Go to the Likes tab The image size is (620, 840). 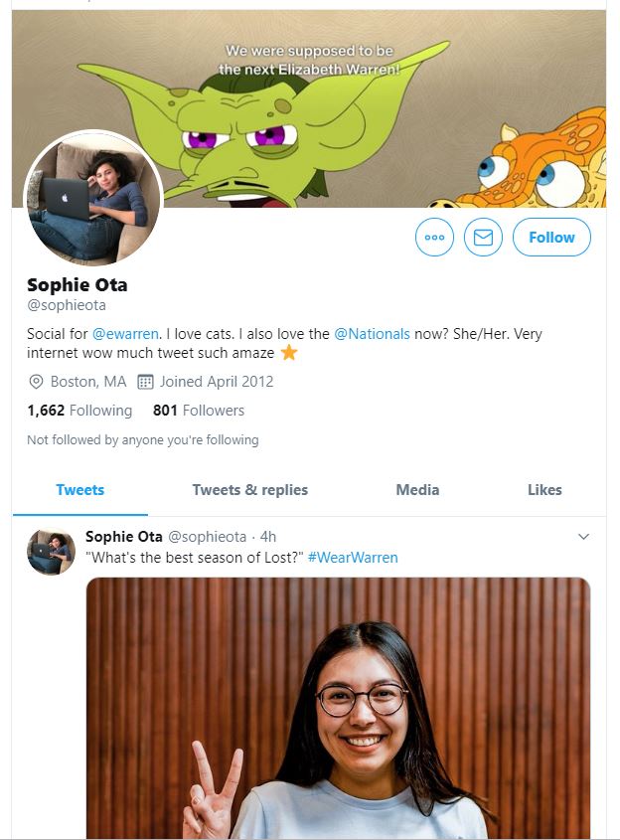tap(544, 490)
